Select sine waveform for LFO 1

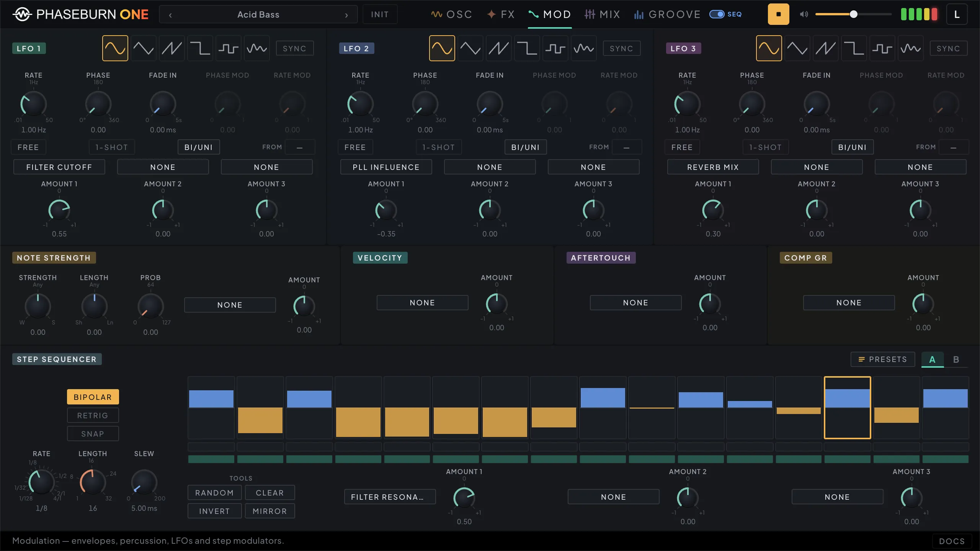[x=115, y=48]
